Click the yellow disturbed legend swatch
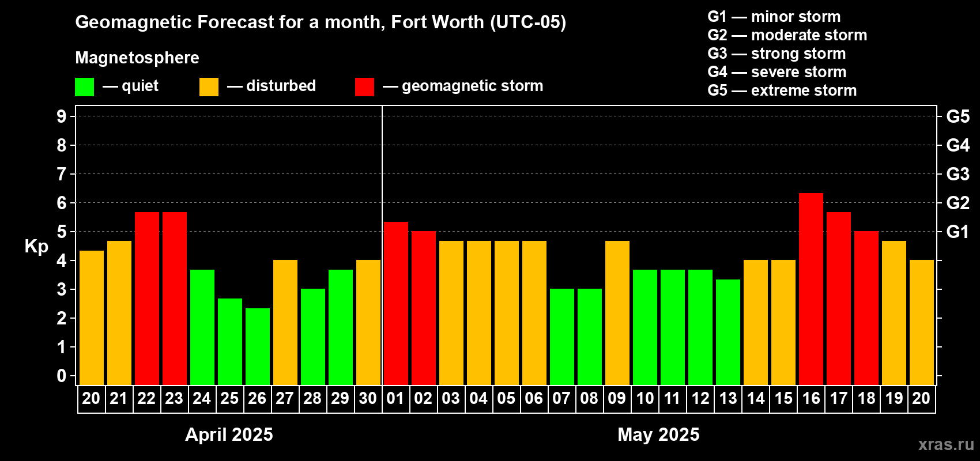 (209, 87)
